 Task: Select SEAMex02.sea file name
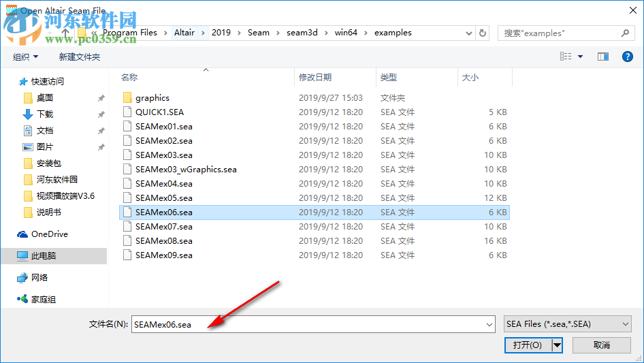point(164,140)
